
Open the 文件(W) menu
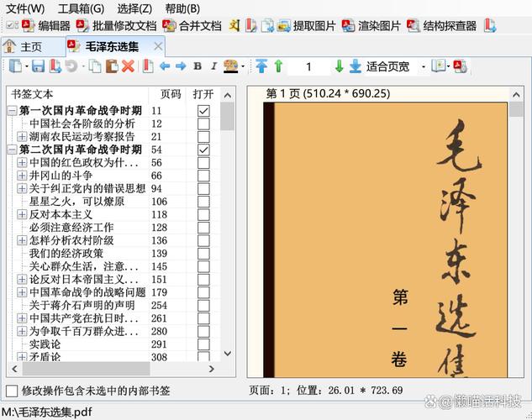25,8
